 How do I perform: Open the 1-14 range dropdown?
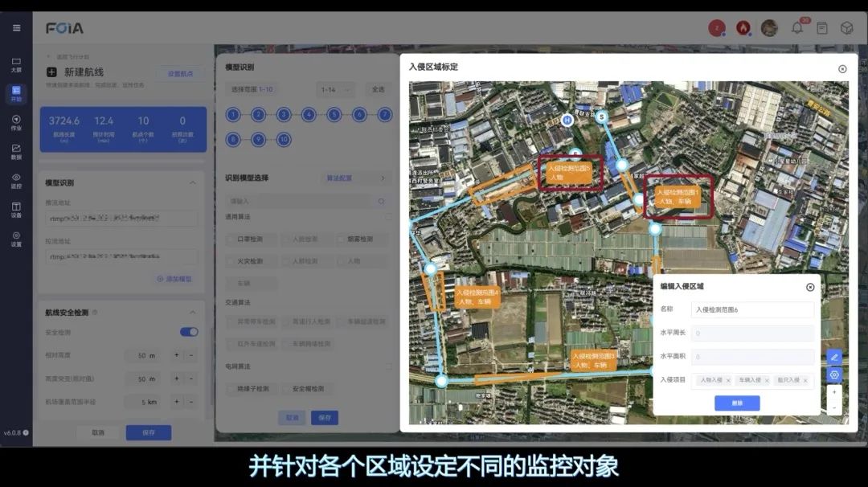pyautogui.click(x=334, y=89)
